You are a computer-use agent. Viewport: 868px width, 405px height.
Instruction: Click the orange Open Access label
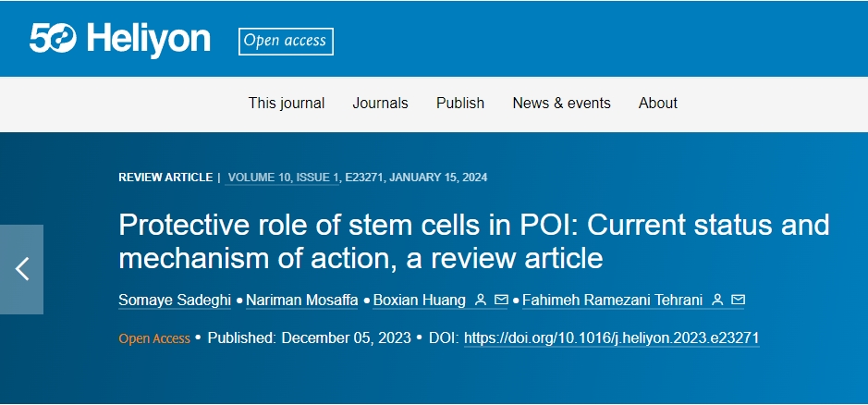pyautogui.click(x=153, y=338)
